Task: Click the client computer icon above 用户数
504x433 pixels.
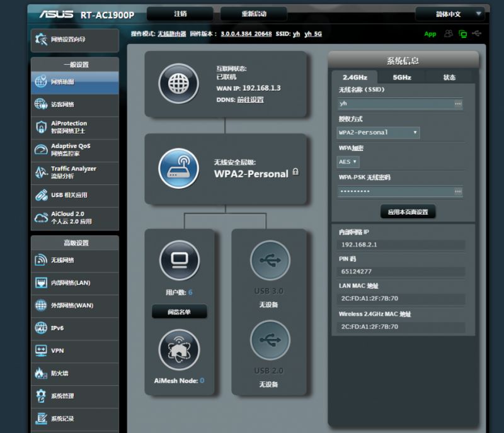Action: tap(179, 260)
